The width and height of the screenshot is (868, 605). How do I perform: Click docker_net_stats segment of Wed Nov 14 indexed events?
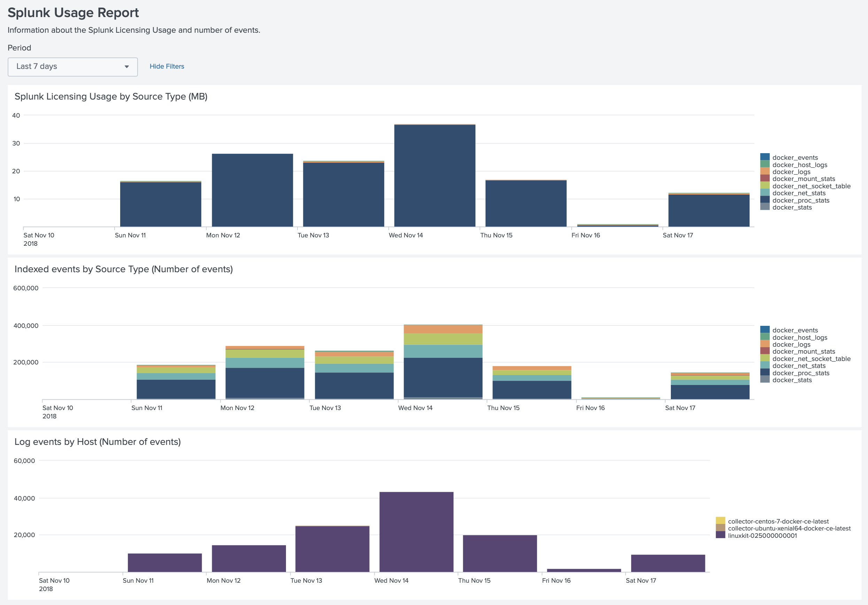pyautogui.click(x=443, y=352)
